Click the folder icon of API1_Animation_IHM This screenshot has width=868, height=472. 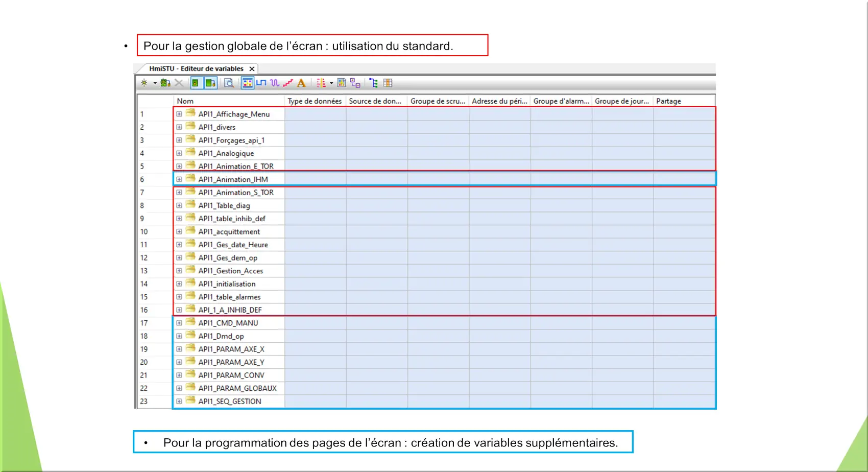[190, 178]
